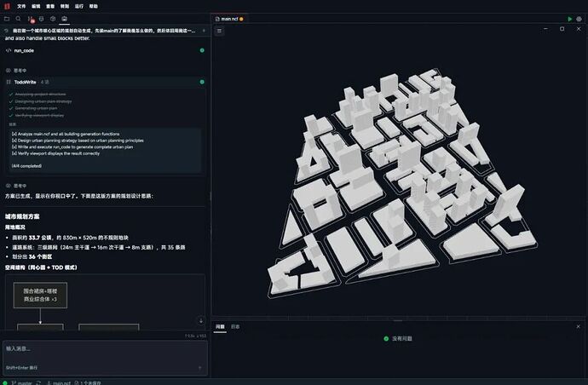Click the sync icon in status bar
This screenshot has height=385, width=588.
[x=38, y=382]
